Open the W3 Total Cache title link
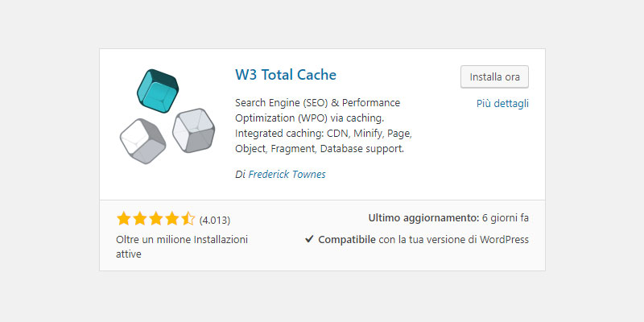644x322 pixels. (286, 75)
